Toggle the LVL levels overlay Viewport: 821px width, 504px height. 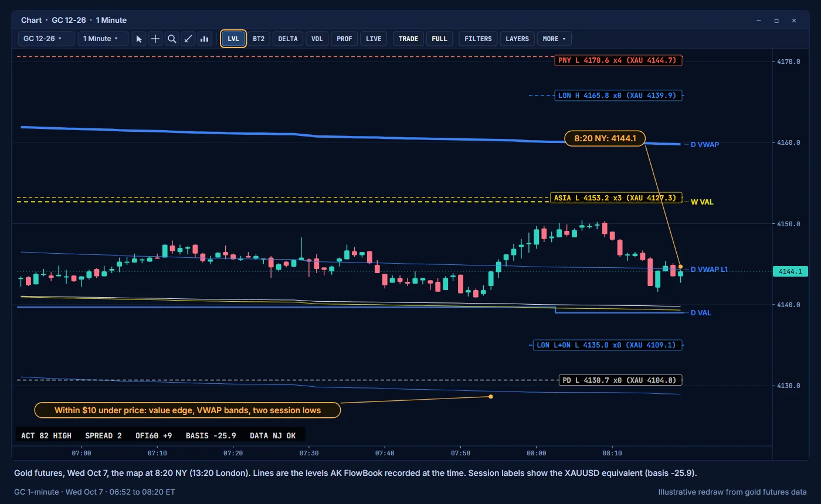click(x=233, y=39)
